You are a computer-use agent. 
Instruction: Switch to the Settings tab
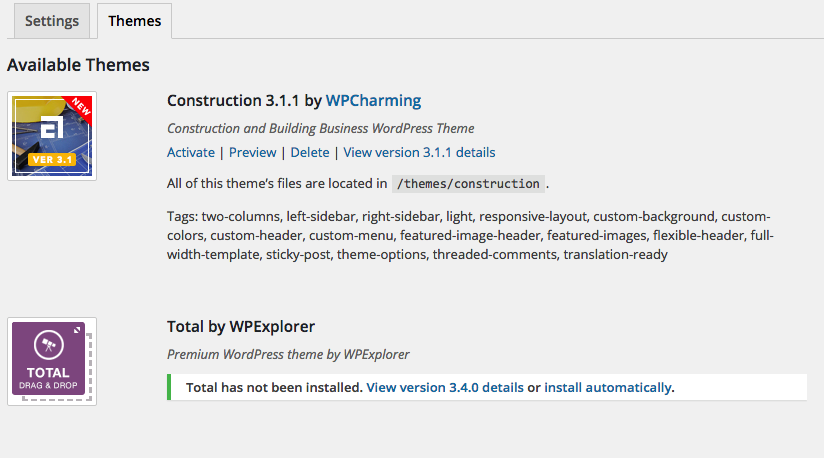(x=52, y=21)
